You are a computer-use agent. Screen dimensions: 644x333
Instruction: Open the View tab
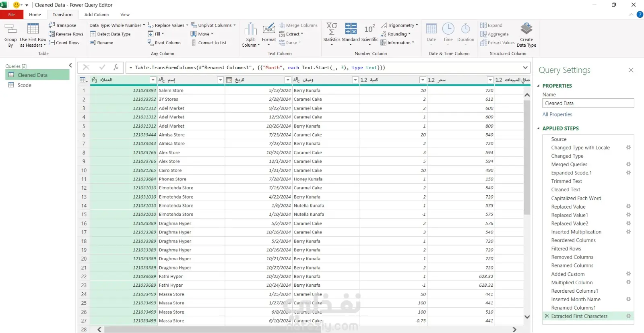[x=125, y=14]
